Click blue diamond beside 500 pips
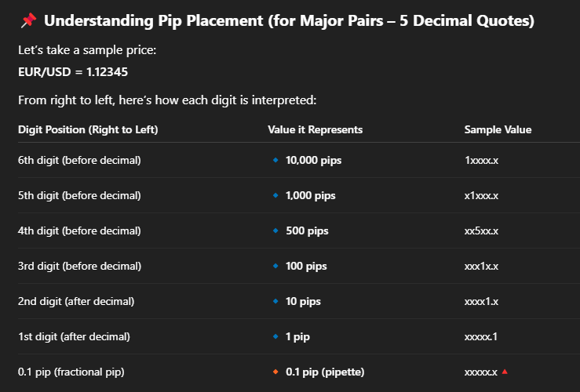The width and height of the screenshot is (580, 392). pos(275,230)
